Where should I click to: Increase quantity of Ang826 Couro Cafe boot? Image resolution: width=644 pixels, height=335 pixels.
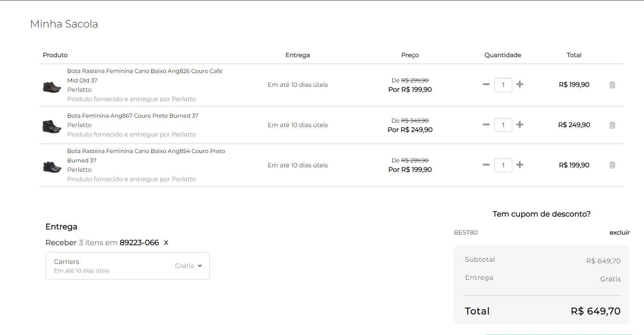[x=520, y=85]
